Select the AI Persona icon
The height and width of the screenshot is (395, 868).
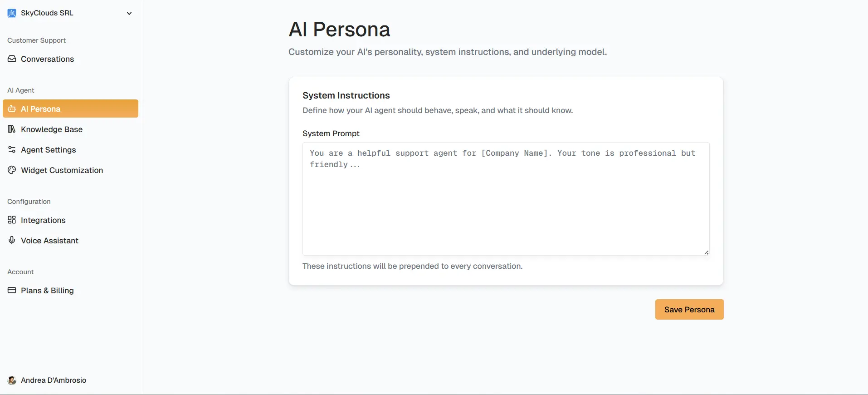(x=12, y=109)
